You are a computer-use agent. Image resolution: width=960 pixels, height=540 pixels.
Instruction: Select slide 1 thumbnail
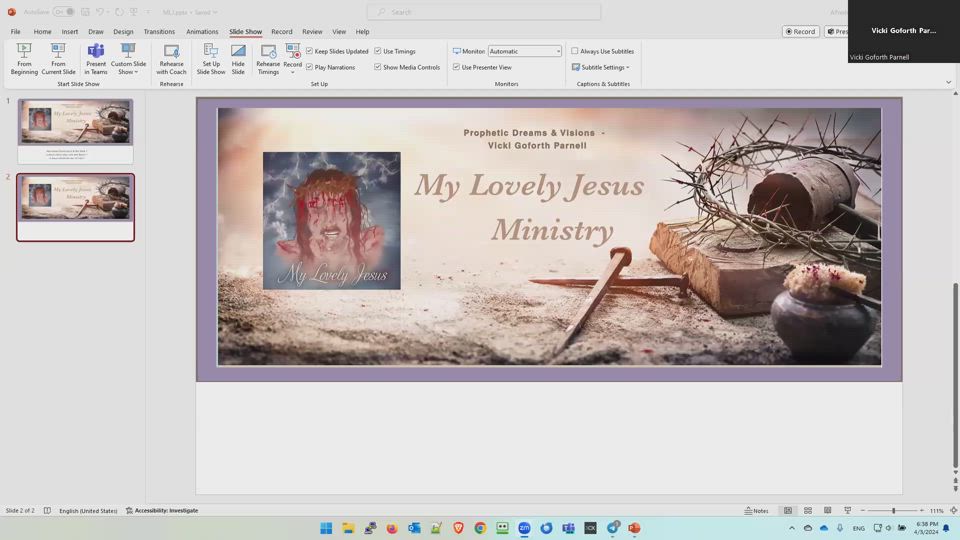pyautogui.click(x=75, y=124)
